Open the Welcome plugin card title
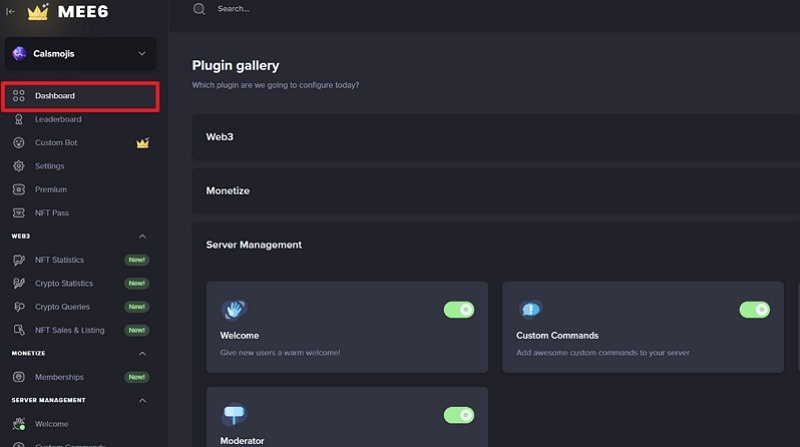The width and height of the screenshot is (800, 447). pos(239,335)
